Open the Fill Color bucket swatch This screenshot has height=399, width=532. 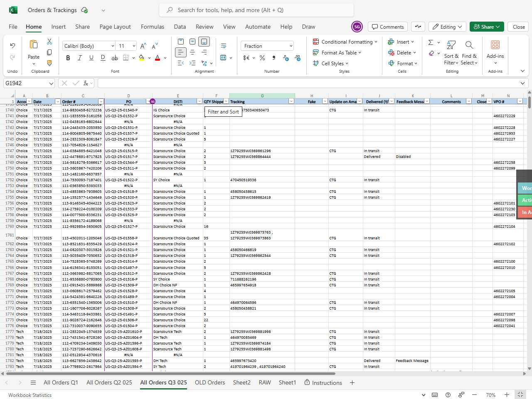pyautogui.click(x=142, y=58)
